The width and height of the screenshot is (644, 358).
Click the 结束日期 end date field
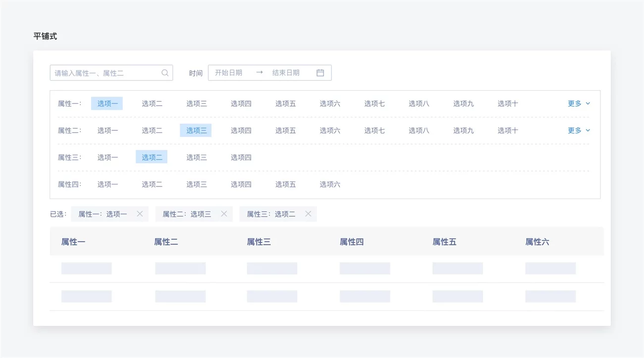pos(286,73)
